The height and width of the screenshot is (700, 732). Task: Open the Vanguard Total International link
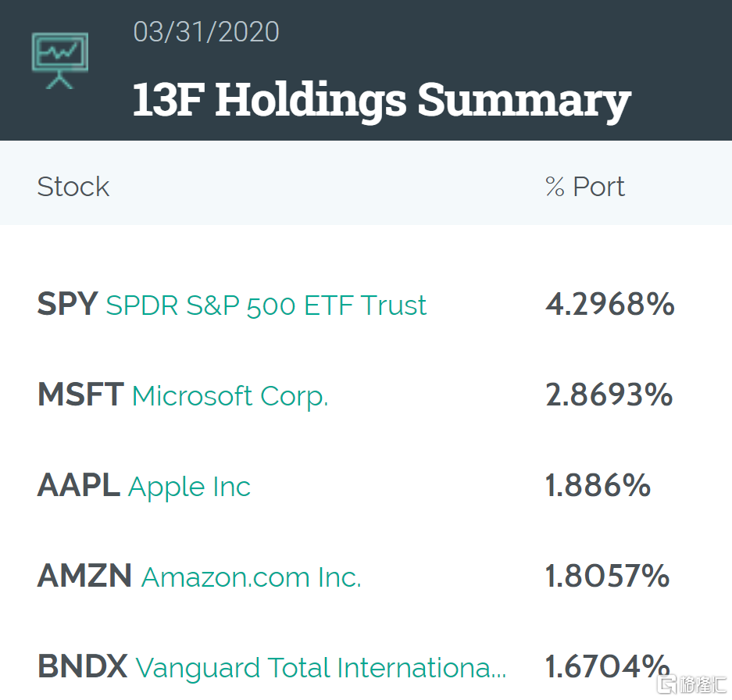320,668
